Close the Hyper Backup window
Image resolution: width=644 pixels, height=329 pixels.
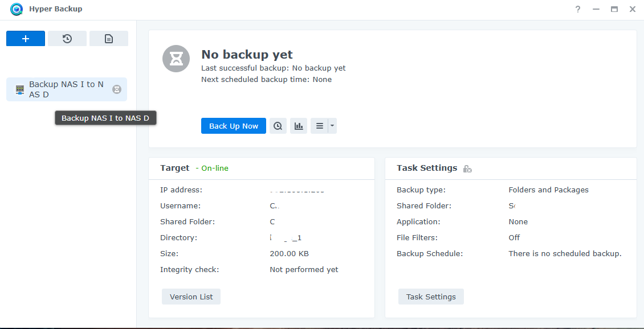(633, 9)
